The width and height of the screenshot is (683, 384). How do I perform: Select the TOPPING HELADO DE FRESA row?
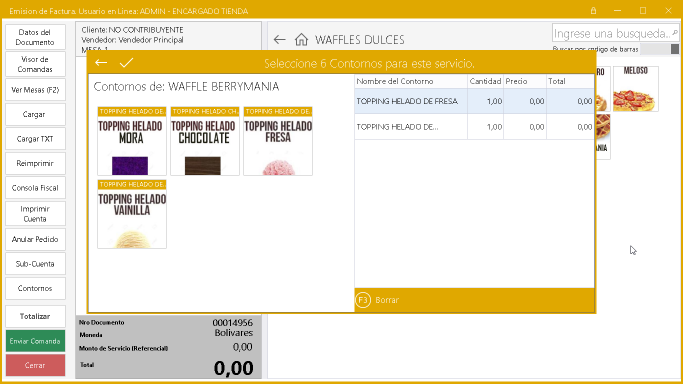(474, 101)
